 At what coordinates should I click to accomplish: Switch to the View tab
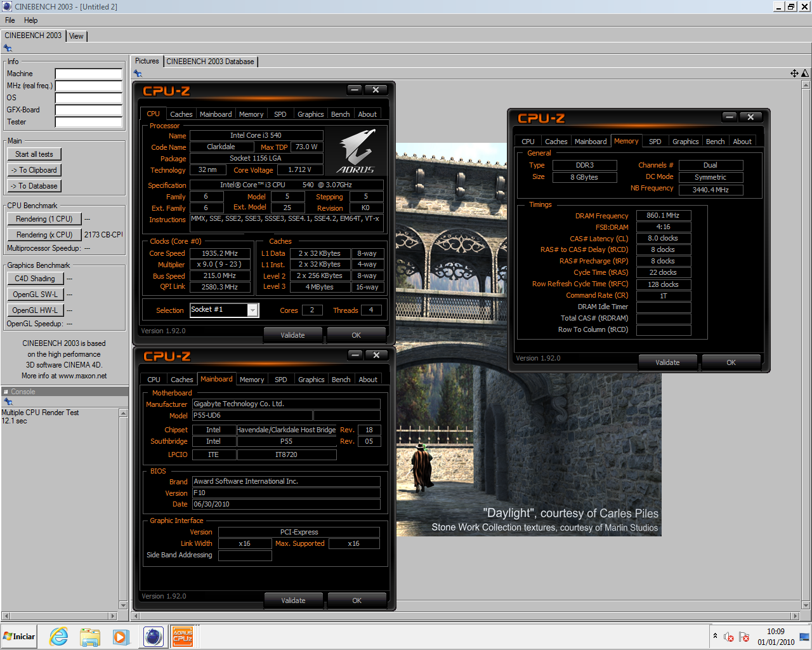(76, 36)
